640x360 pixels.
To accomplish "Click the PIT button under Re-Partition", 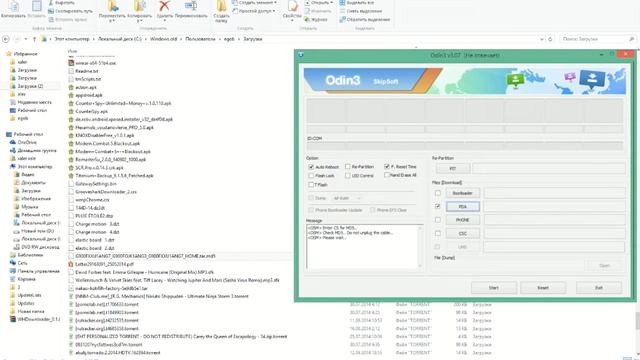I will (453, 168).
